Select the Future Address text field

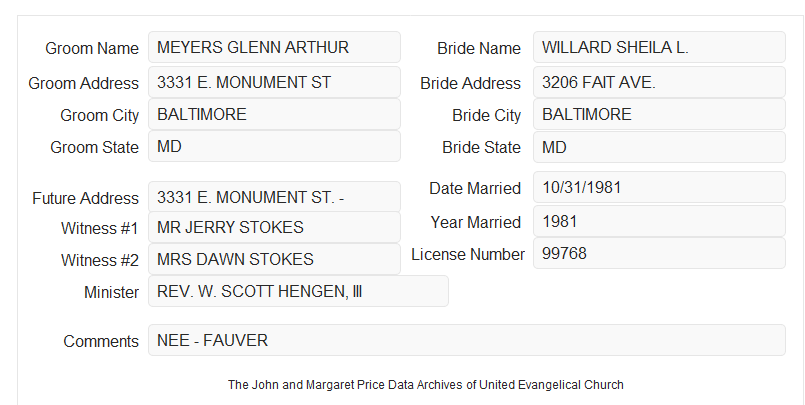coord(274,197)
